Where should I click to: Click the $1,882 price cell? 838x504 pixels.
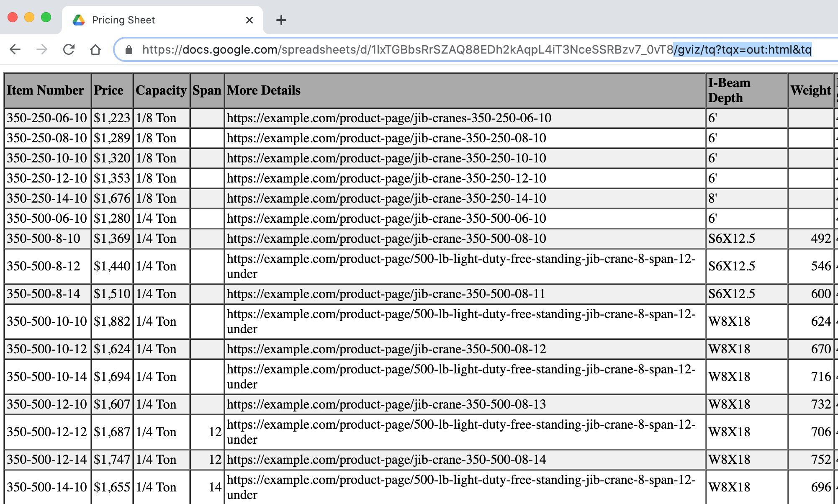tap(112, 321)
